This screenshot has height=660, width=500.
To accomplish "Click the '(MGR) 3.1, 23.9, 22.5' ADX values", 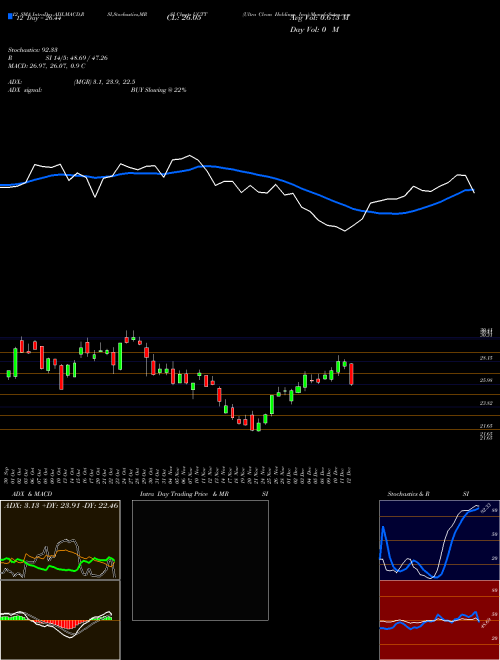I will [x=104, y=82].
